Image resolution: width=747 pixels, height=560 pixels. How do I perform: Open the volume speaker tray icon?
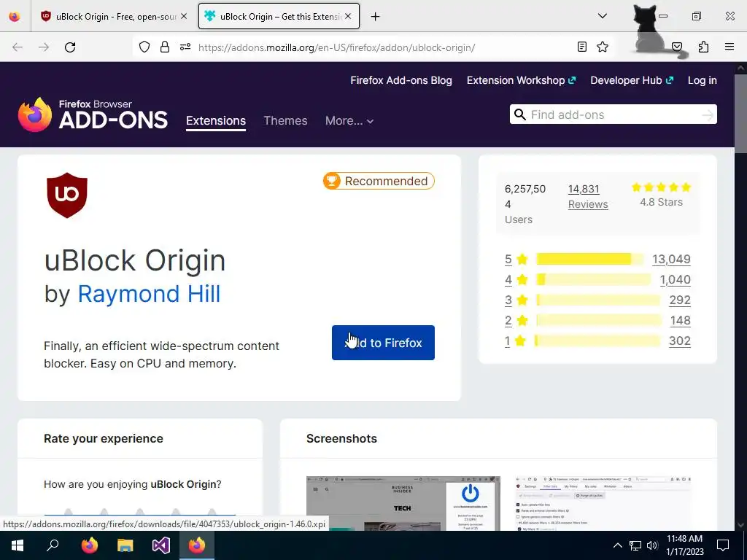pyautogui.click(x=652, y=545)
